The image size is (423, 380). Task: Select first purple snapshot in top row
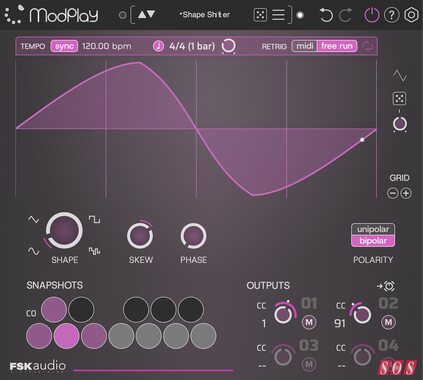[54, 310]
